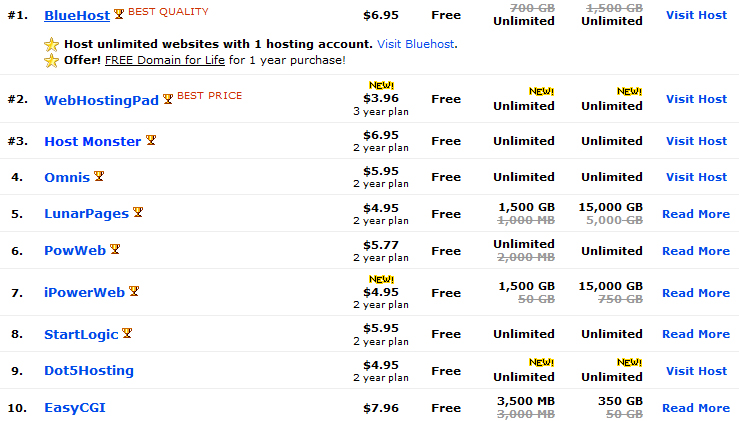739x421 pixels.
Task: Click the trophy icon beside Omnis
Action: pos(99,177)
